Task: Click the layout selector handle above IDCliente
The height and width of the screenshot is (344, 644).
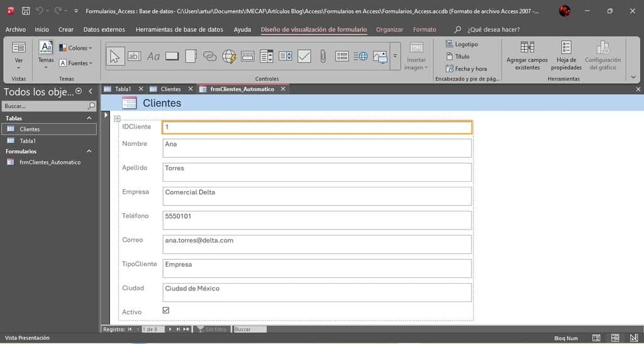Action: (117, 119)
